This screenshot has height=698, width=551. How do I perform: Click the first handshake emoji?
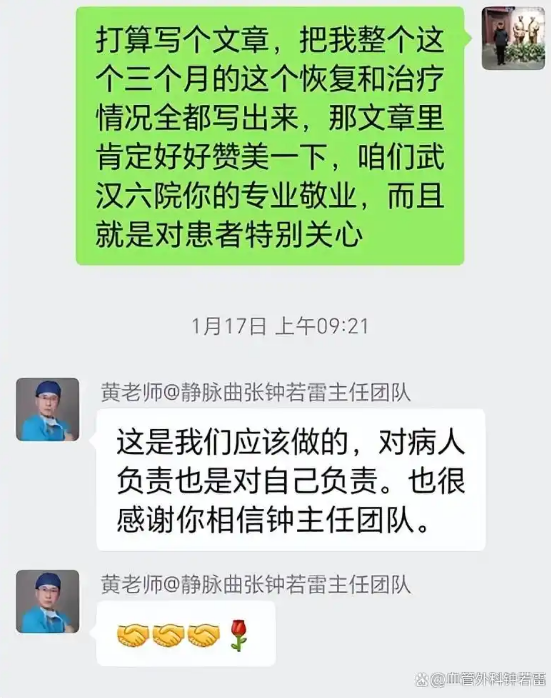133,635
